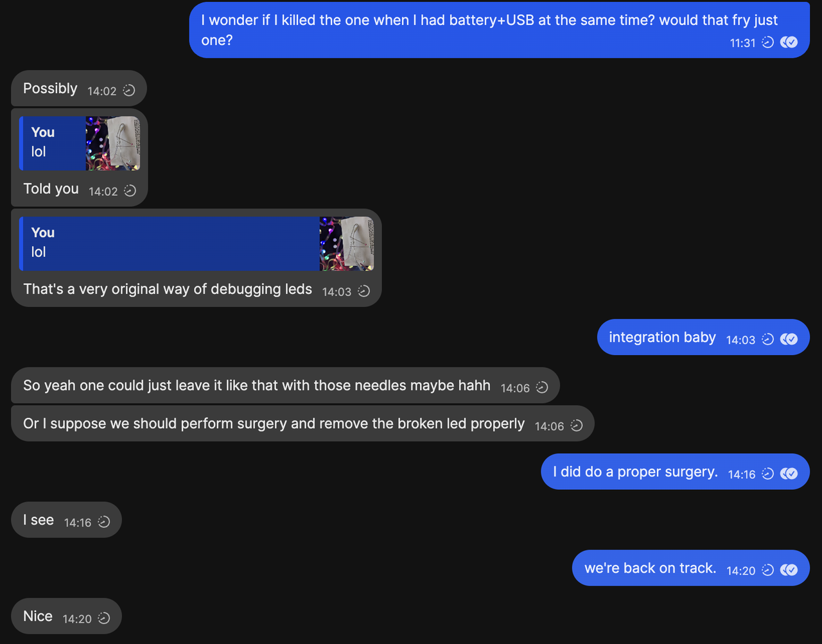Click double-check icon on 'integration baby' message
Image resolution: width=822 pixels, height=644 pixels.
(789, 339)
